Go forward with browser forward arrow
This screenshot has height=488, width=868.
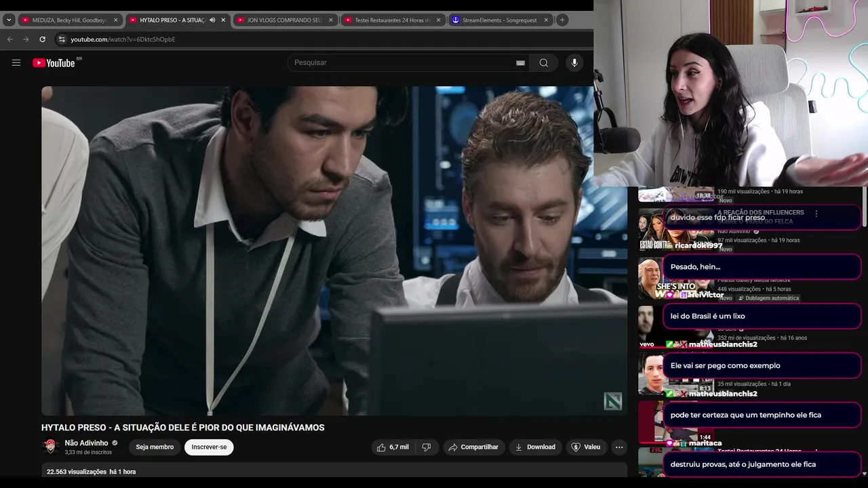pos(26,39)
